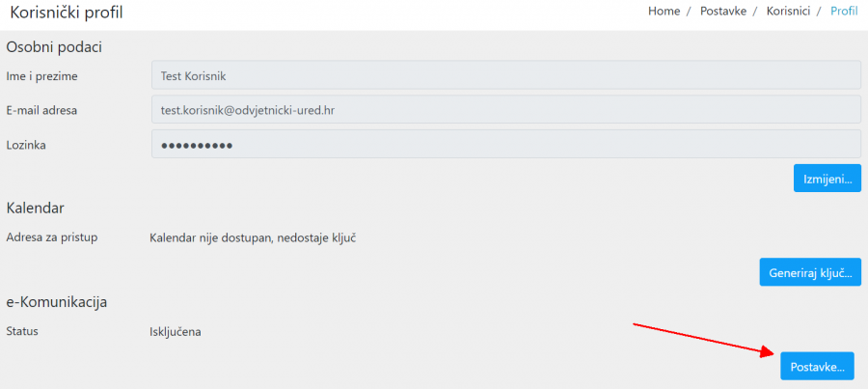Click the Lozinka label text
The image size is (868, 389).
click(x=26, y=145)
